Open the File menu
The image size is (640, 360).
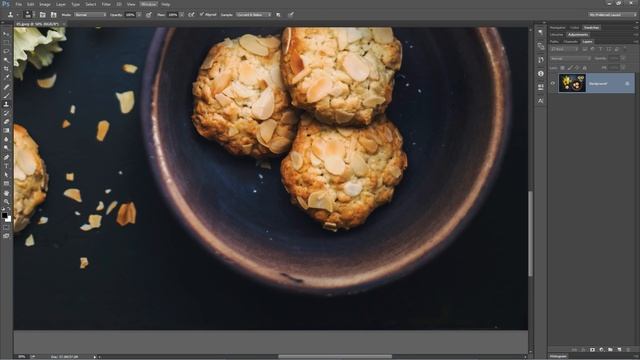click(19, 4)
